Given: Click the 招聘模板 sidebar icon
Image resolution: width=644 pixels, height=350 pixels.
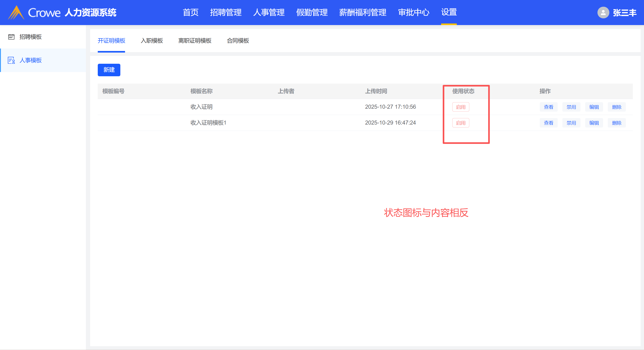Looking at the screenshot, I should 11,37.
